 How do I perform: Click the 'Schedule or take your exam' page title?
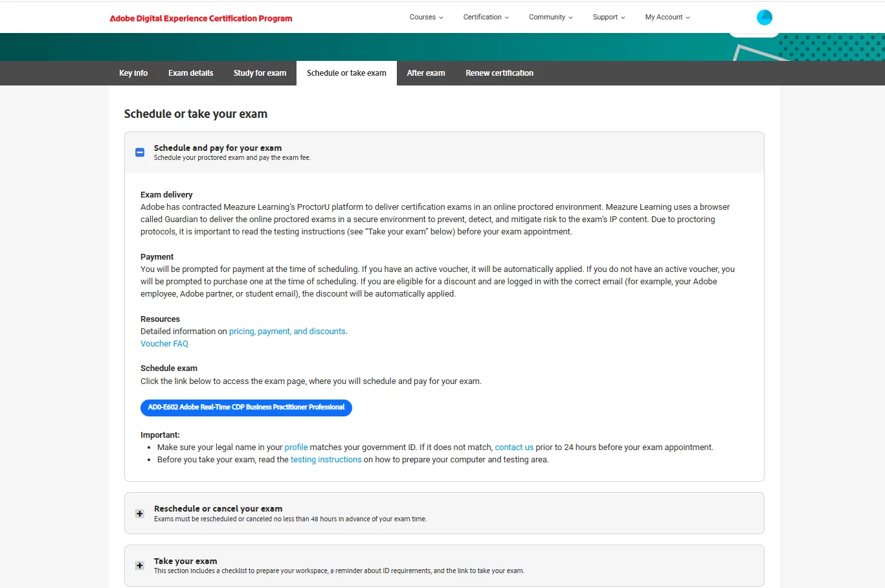pyautogui.click(x=196, y=114)
